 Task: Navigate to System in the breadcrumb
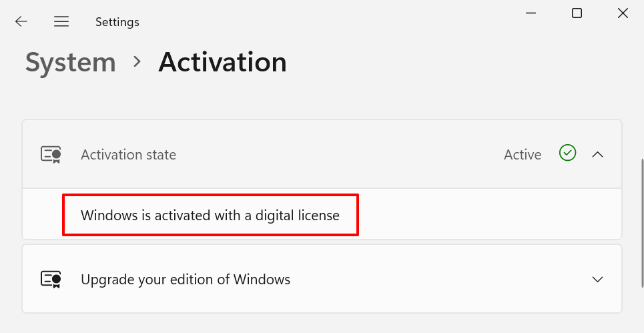coord(70,63)
